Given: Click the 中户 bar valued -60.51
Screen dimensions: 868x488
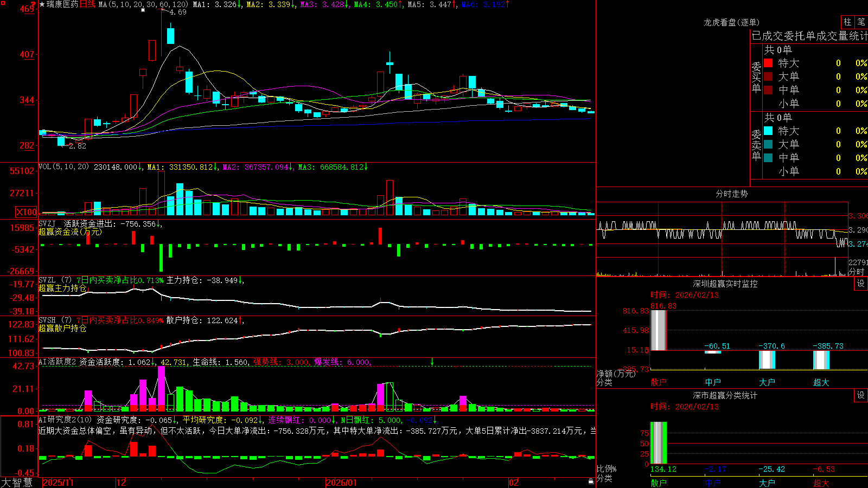Looking at the screenshot, I should coord(713,352).
